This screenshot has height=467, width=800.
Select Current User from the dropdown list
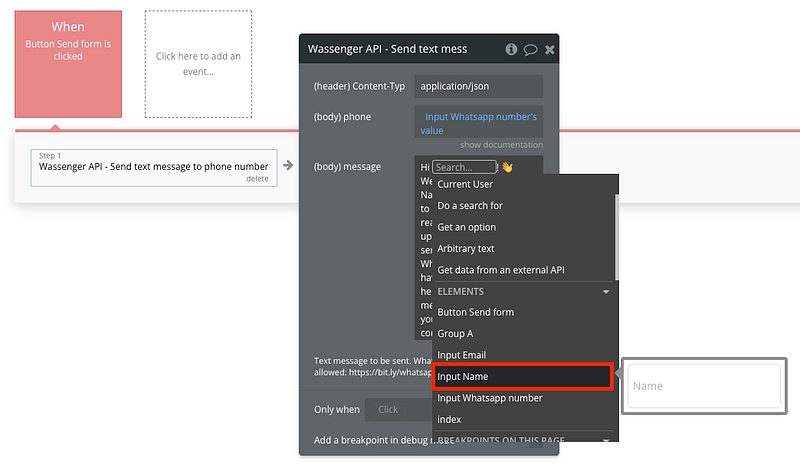[465, 184]
